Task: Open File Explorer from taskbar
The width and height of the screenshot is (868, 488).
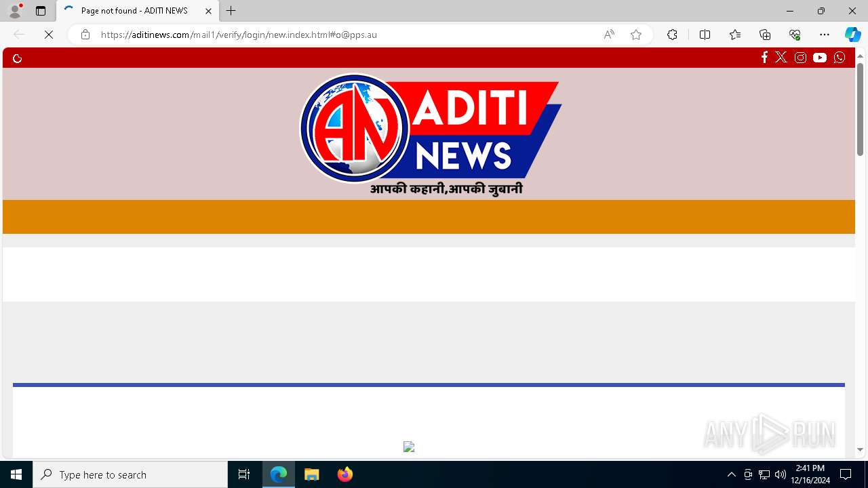Action: (312, 474)
